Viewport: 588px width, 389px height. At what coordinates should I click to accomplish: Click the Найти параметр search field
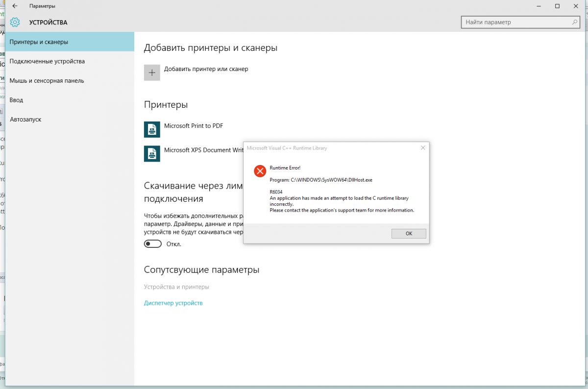(x=521, y=23)
